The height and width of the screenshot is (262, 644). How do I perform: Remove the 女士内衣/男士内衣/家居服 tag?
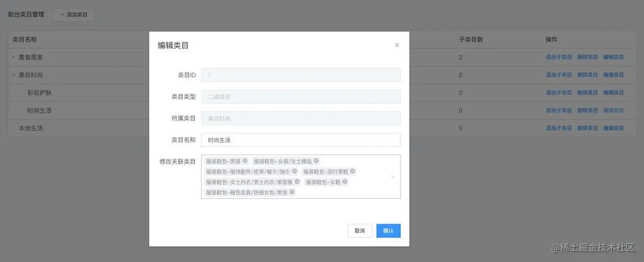click(x=297, y=182)
